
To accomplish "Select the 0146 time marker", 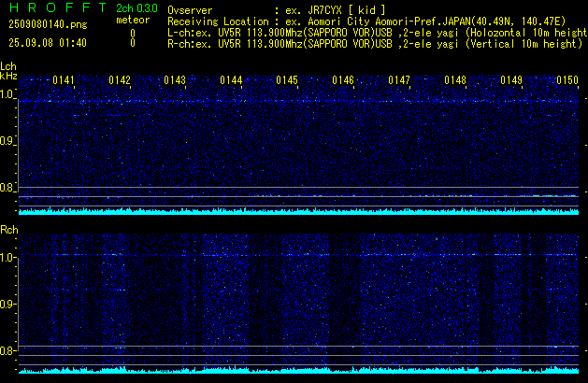I will [343, 80].
